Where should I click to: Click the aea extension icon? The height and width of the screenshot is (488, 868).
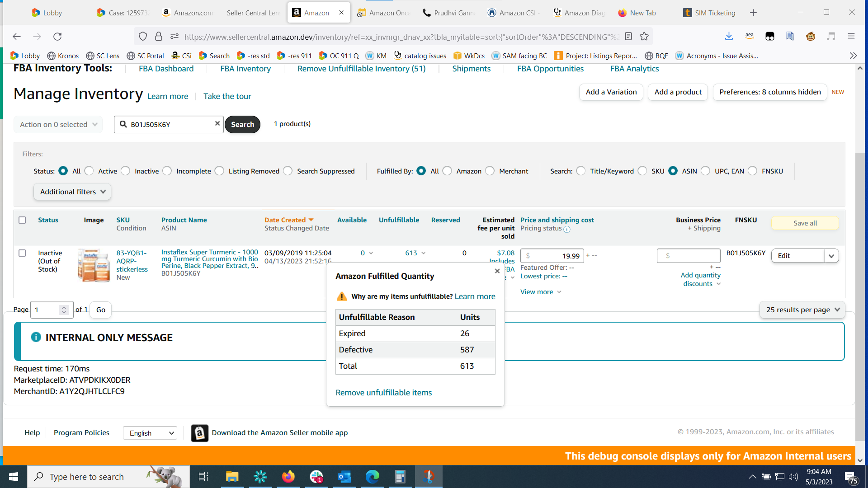[x=750, y=37]
